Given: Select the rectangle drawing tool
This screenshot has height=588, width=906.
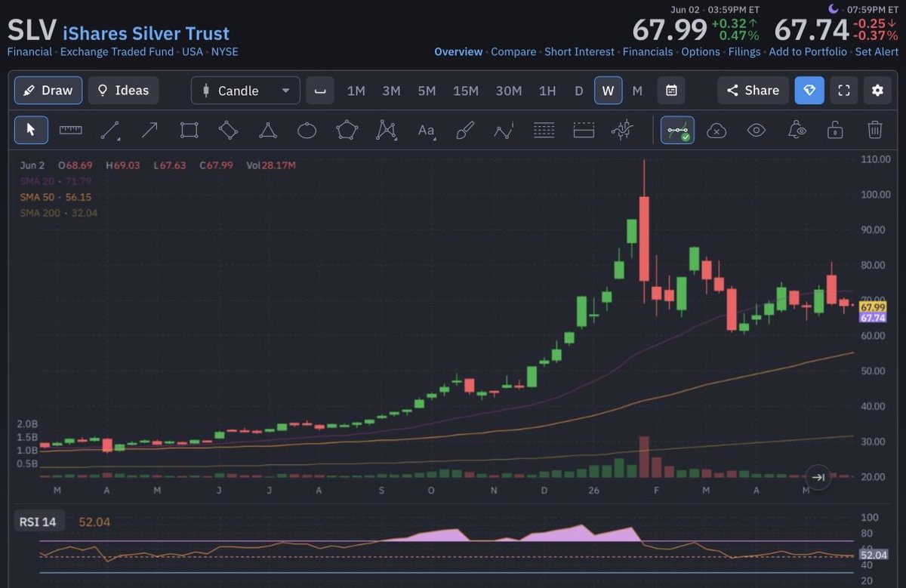Looking at the screenshot, I should pos(189,131).
